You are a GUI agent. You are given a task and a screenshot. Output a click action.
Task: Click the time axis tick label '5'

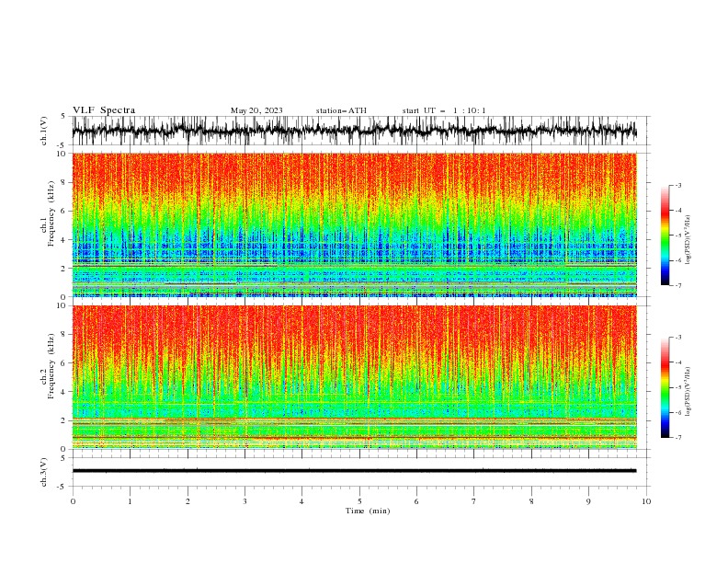pyautogui.click(x=359, y=501)
